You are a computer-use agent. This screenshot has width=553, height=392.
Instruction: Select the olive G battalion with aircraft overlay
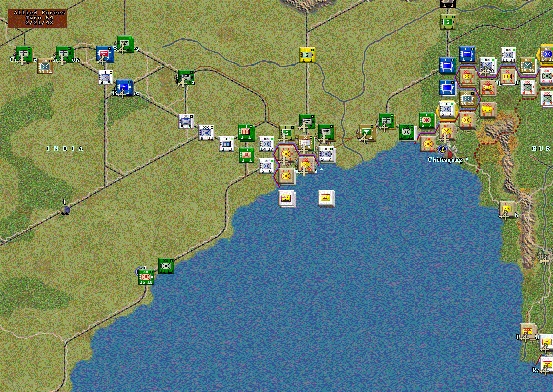click(x=287, y=133)
